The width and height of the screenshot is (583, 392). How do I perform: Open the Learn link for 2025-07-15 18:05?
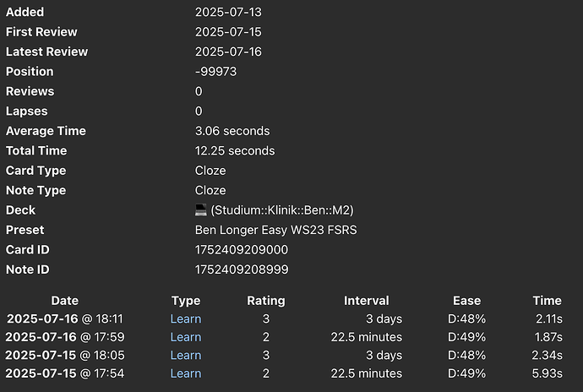click(x=186, y=355)
